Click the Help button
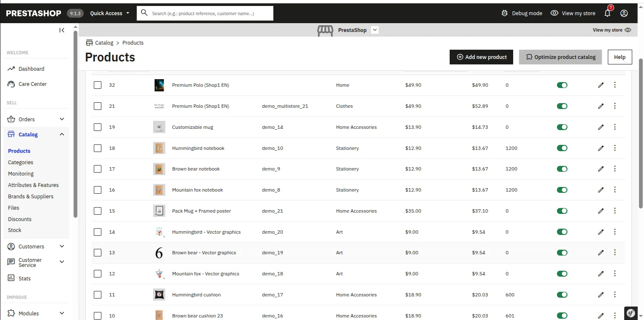Viewport: 644px width, 320px height. [x=620, y=57]
